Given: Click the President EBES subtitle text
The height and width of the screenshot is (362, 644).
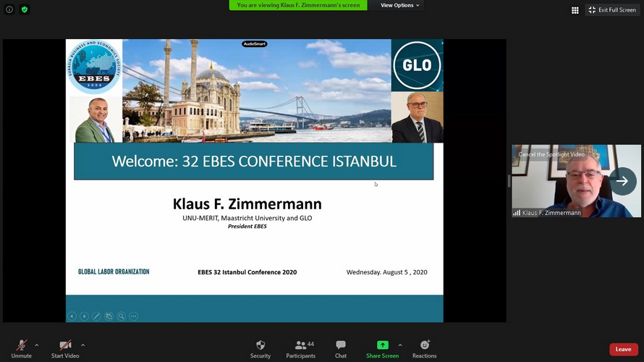Looking at the screenshot, I should [247, 227].
